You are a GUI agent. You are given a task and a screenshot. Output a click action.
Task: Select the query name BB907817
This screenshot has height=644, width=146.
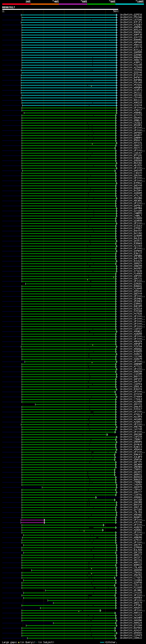(8, 8)
